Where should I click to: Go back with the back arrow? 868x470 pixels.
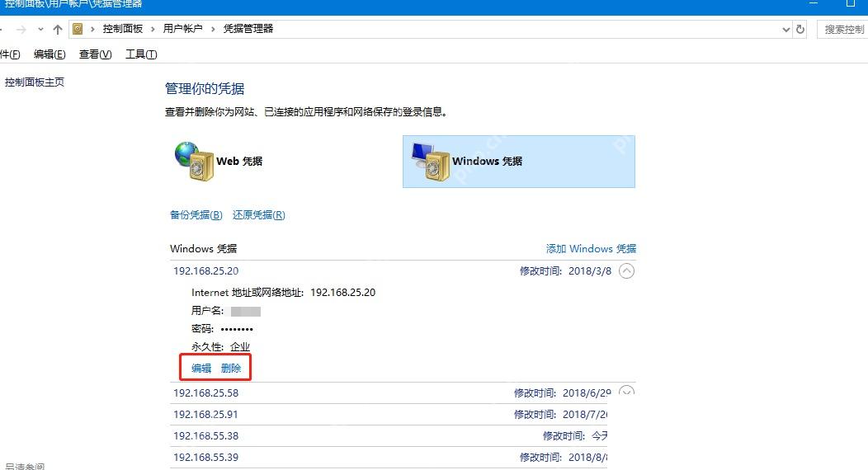coord(2,30)
